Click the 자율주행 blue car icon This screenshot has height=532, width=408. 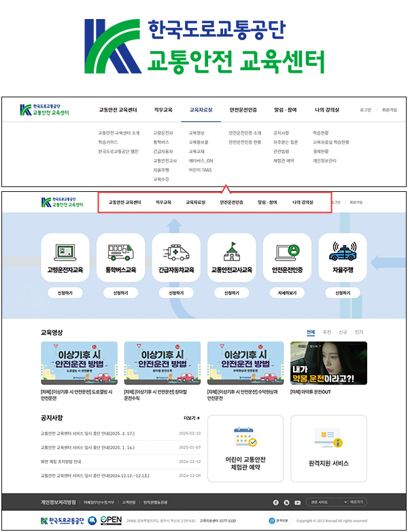(x=343, y=252)
